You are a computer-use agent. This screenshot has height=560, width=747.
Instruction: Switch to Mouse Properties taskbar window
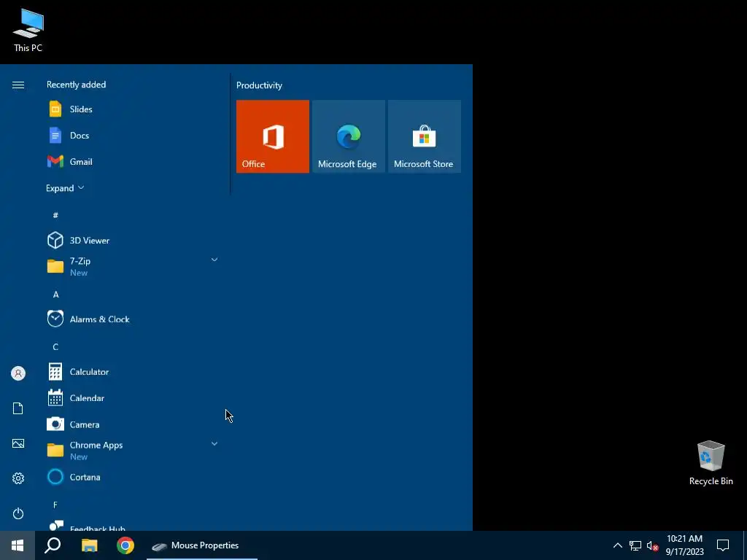tap(202, 545)
